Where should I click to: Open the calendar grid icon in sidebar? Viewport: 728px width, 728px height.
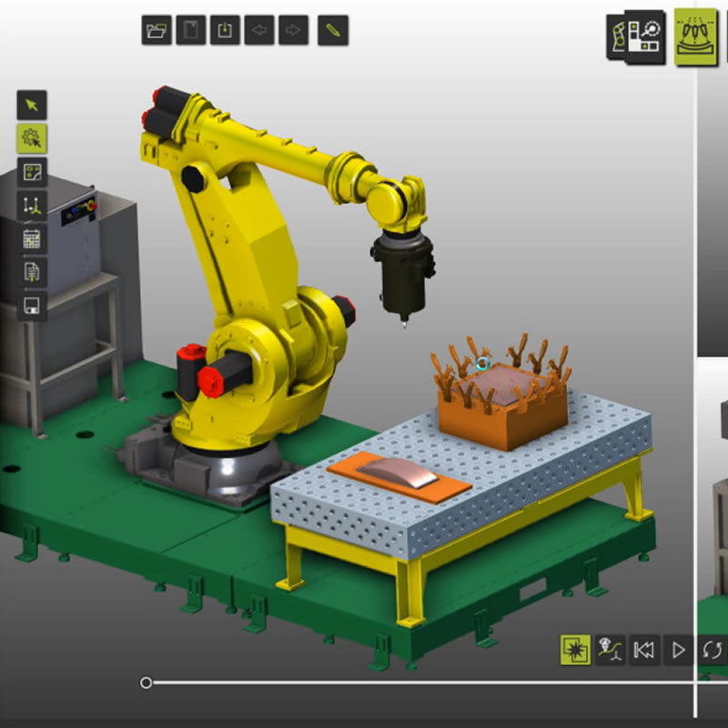pyautogui.click(x=32, y=239)
